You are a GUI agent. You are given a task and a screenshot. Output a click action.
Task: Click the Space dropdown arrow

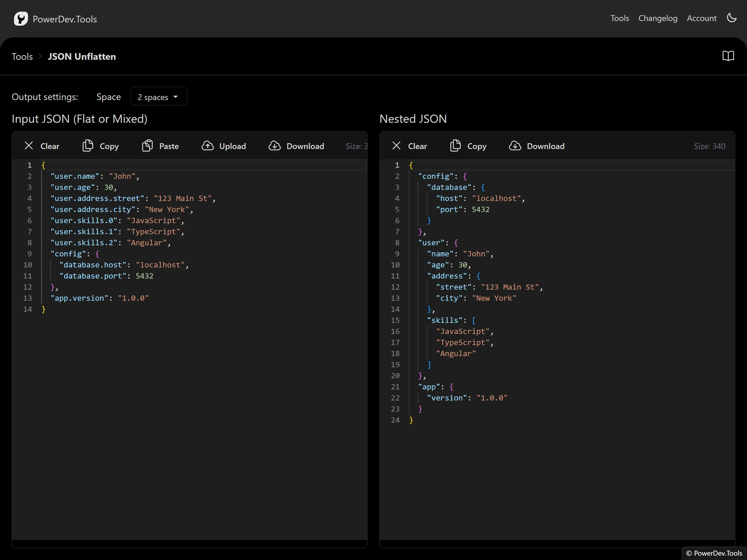176,97
